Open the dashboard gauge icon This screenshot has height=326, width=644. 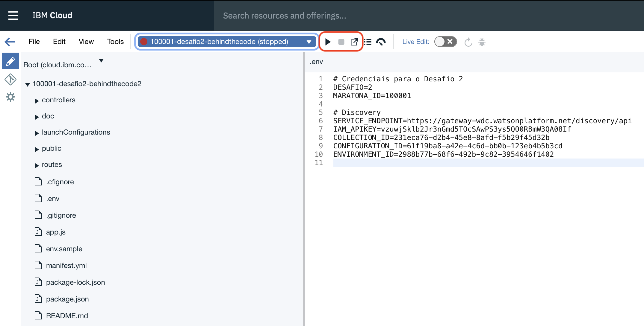click(381, 42)
